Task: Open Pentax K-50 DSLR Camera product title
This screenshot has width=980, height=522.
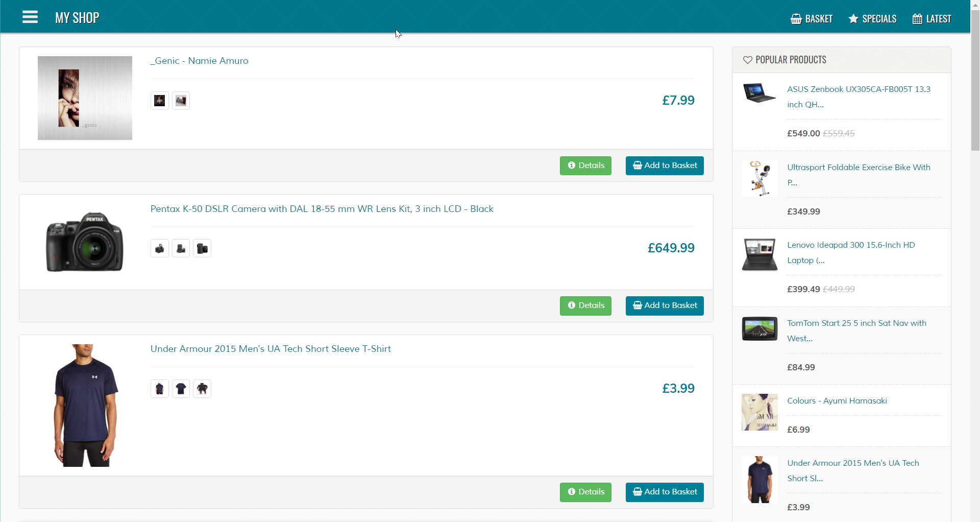Action: [322, 209]
